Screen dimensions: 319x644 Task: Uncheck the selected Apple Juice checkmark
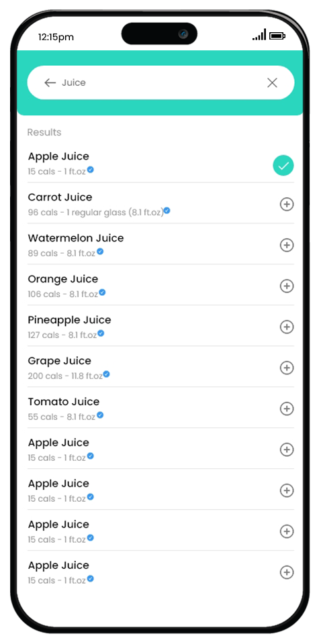click(x=283, y=166)
